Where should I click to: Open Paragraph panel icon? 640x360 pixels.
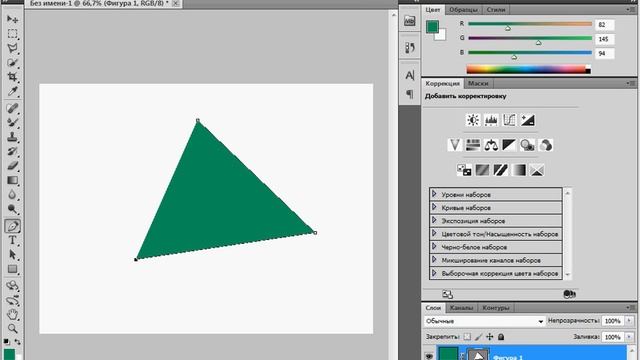click(409, 94)
